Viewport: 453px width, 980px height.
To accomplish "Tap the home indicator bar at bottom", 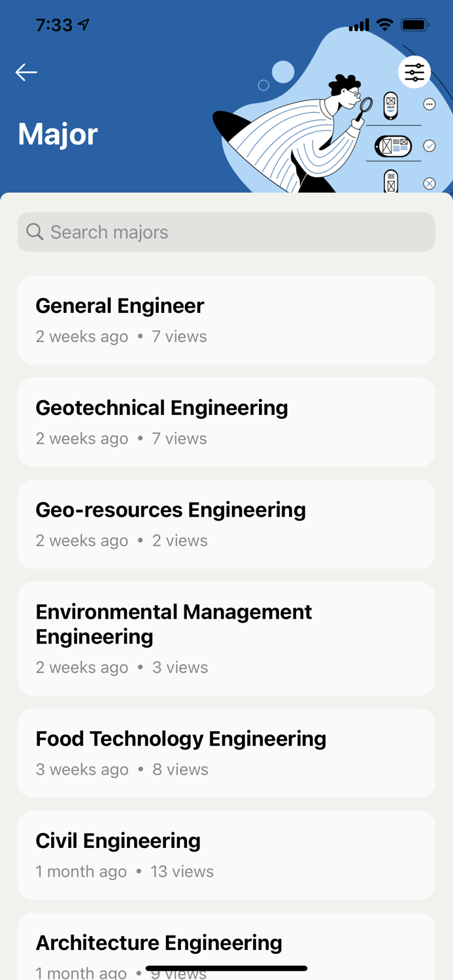I will coord(226,967).
